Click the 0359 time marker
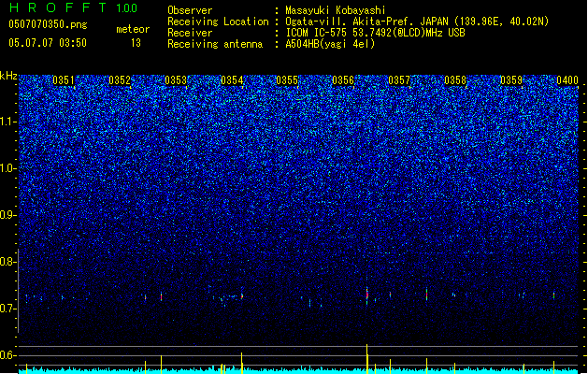The image size is (588, 374). pos(511,80)
